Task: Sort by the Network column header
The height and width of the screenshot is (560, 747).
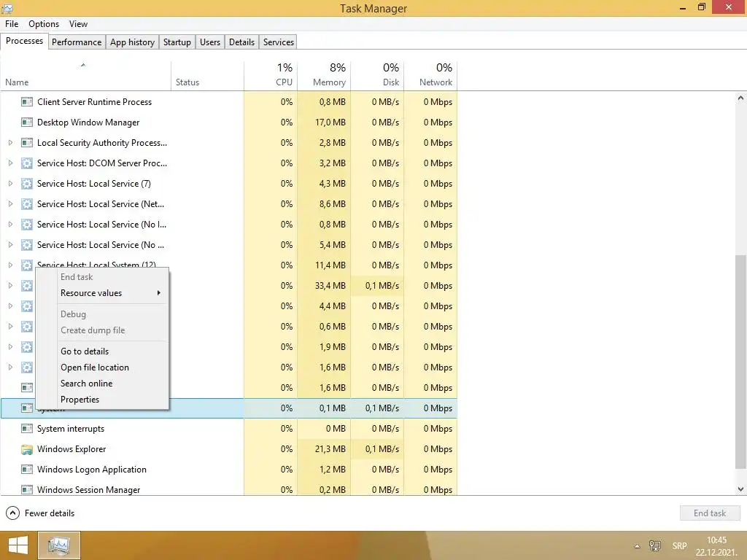Action: pyautogui.click(x=430, y=75)
